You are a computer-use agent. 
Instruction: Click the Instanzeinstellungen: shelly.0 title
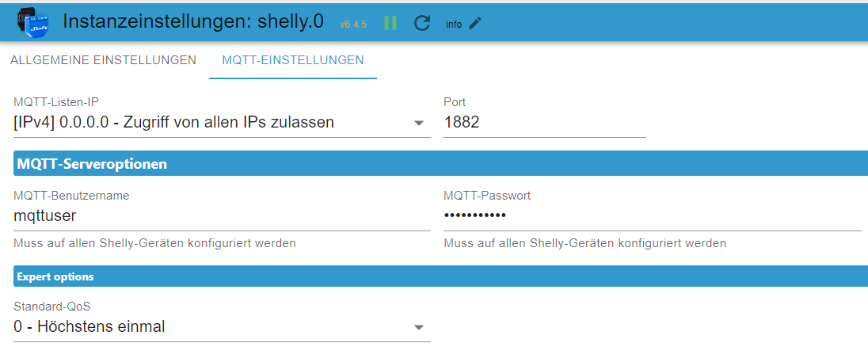point(193,21)
